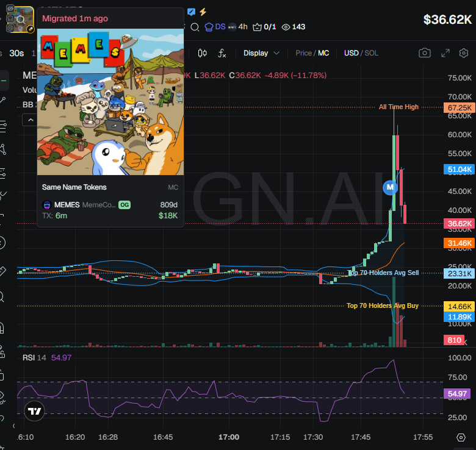
Task: Click the RSI 14 indicator label
Action: click(x=34, y=358)
